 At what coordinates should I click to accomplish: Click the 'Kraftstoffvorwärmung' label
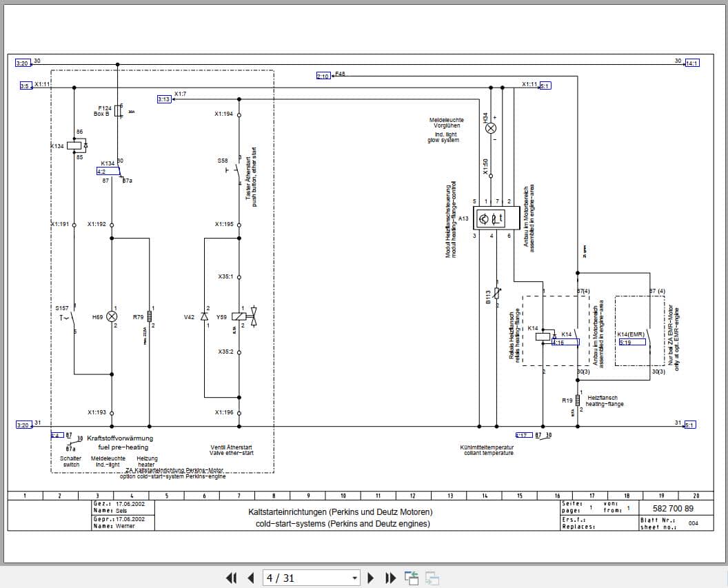click(120, 438)
